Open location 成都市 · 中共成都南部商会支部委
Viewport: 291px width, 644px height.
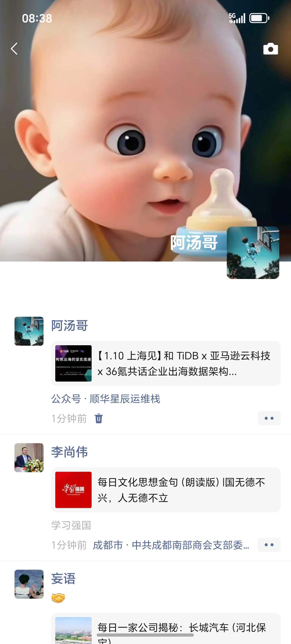(171, 545)
